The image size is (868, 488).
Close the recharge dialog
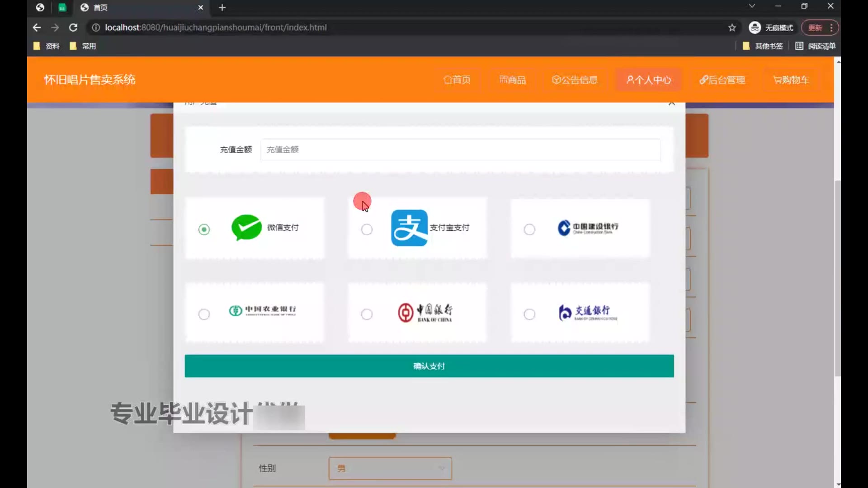(x=672, y=103)
